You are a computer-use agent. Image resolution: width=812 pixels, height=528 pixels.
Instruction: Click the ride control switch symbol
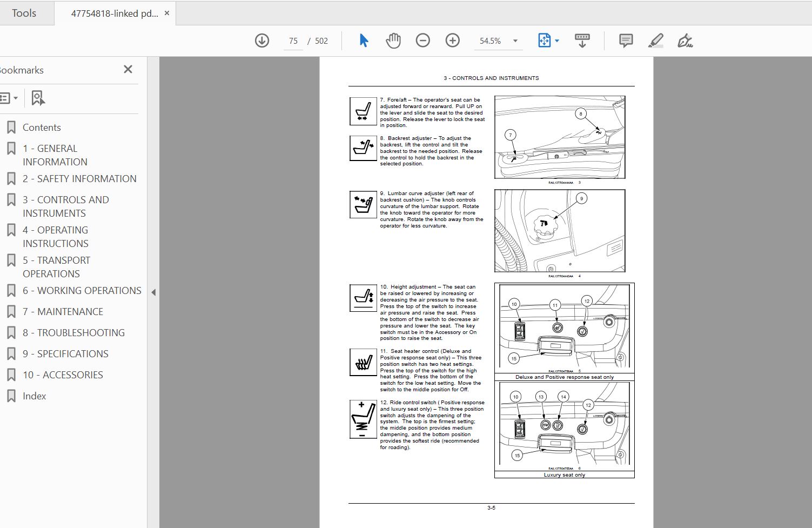coord(363,419)
